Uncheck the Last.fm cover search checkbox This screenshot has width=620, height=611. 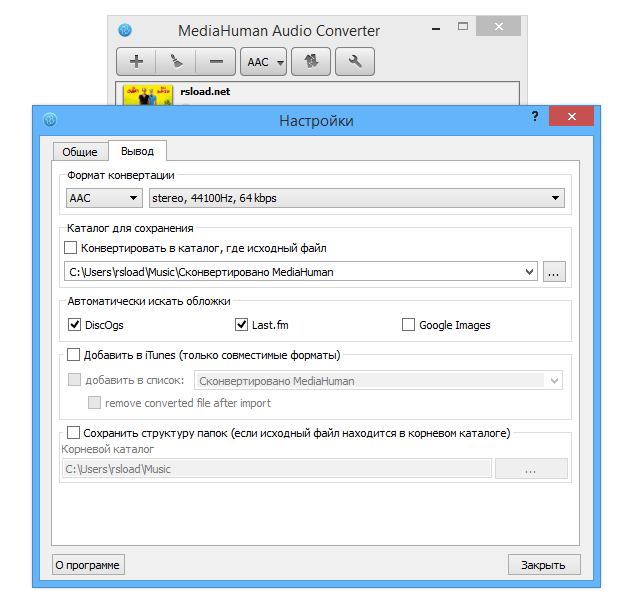[241, 325]
